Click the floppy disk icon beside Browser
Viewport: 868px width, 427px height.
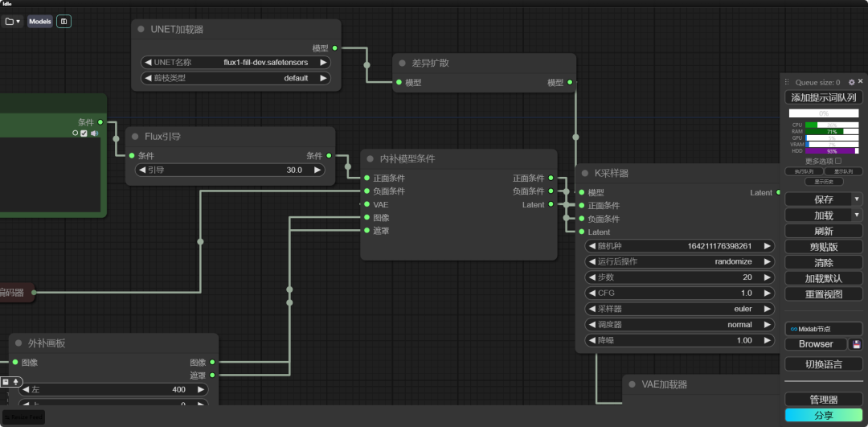[x=856, y=344]
